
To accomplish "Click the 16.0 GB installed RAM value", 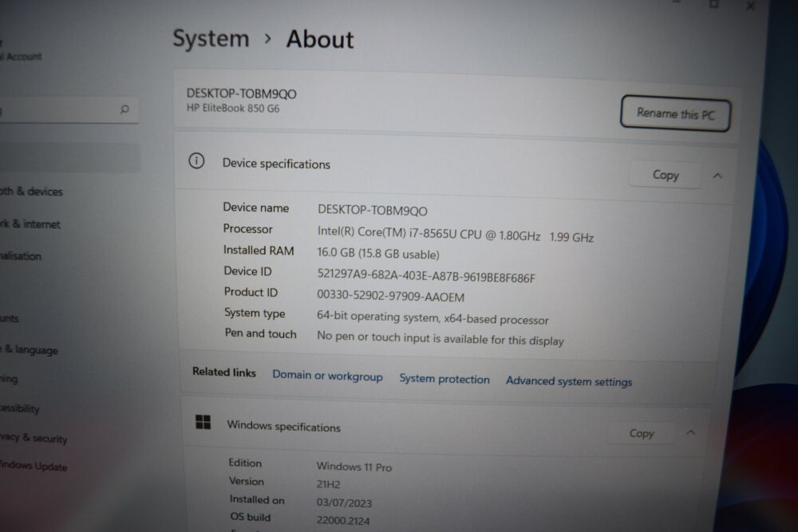I will pyautogui.click(x=378, y=254).
